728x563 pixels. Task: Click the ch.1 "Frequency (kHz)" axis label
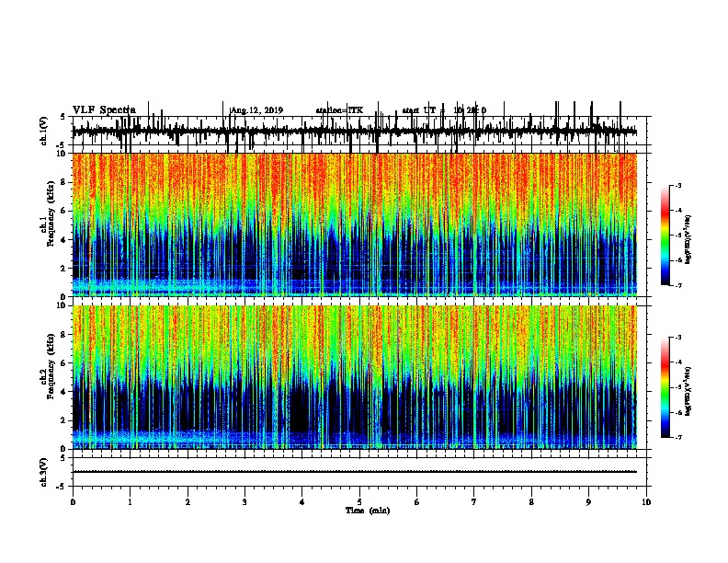51,214
